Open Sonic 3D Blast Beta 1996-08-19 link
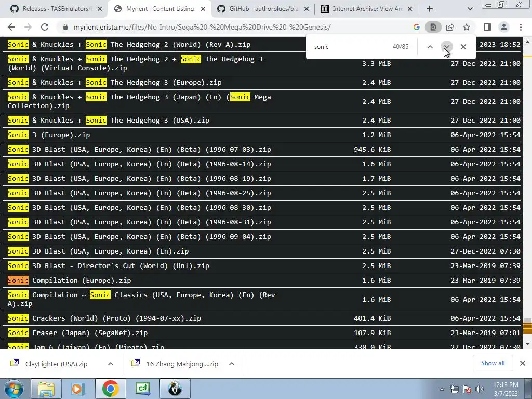 (139, 179)
